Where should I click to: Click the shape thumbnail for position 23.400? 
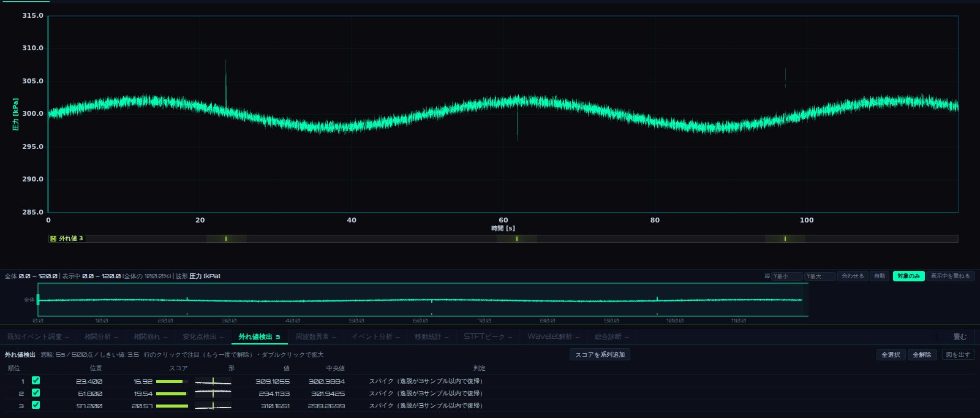(x=213, y=381)
